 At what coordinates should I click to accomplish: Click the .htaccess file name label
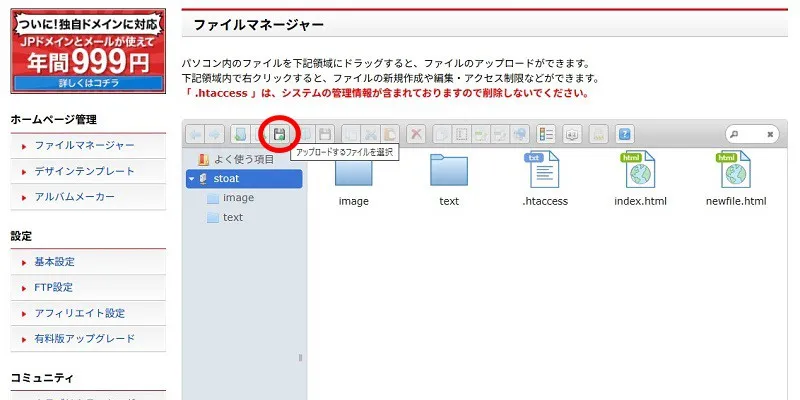[x=545, y=201]
